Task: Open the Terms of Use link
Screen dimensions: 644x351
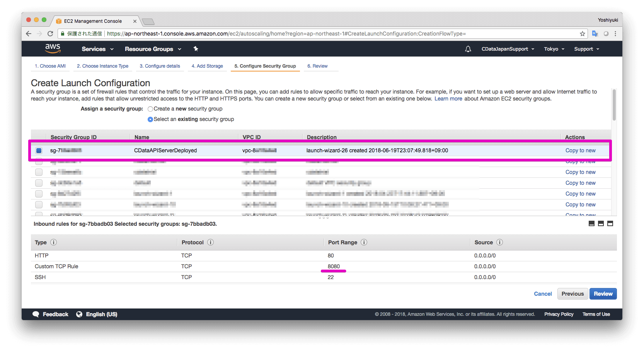Action: tap(596, 314)
